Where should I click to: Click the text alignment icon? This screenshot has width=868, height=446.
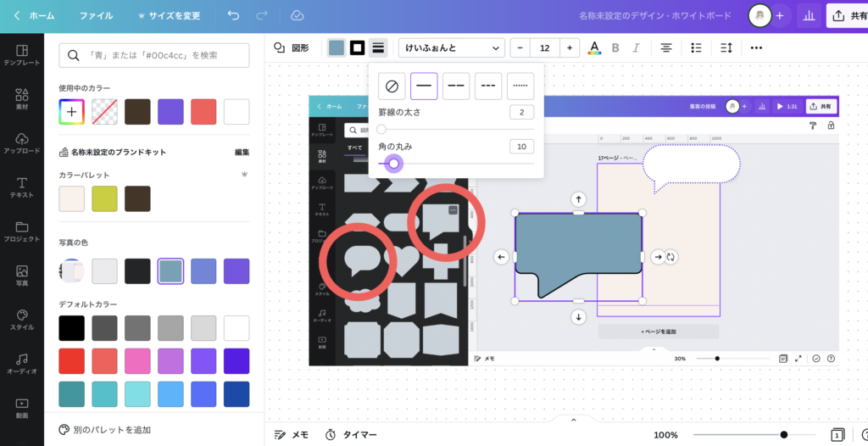666,47
